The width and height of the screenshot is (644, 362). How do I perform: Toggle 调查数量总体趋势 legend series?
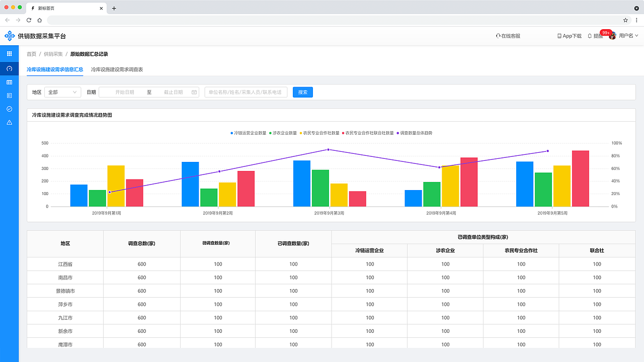(x=414, y=133)
